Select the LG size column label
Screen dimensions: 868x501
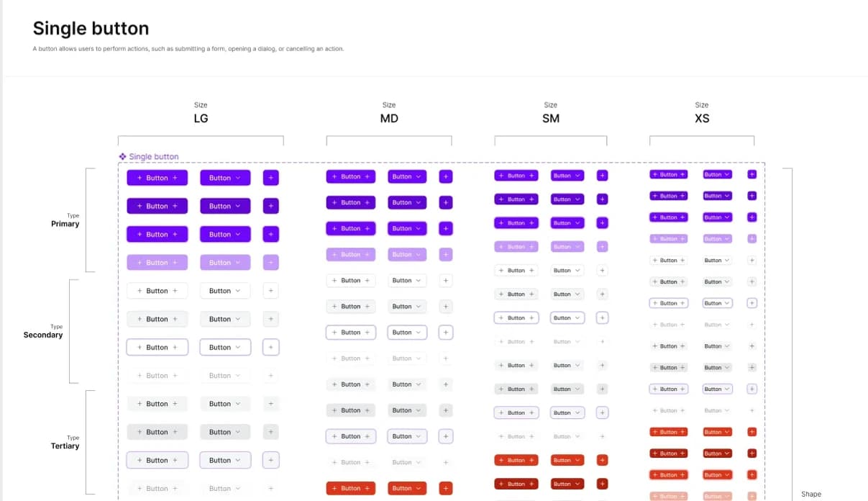point(201,118)
